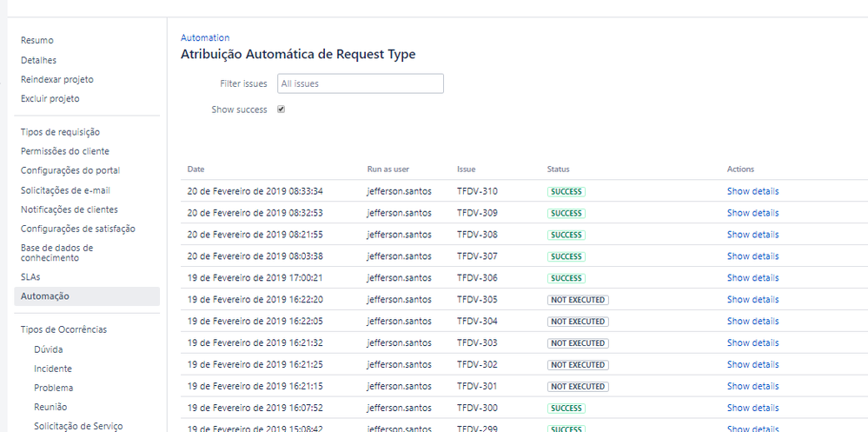Show details for TFDV-301
This screenshot has width=868, height=432.
[x=752, y=386]
